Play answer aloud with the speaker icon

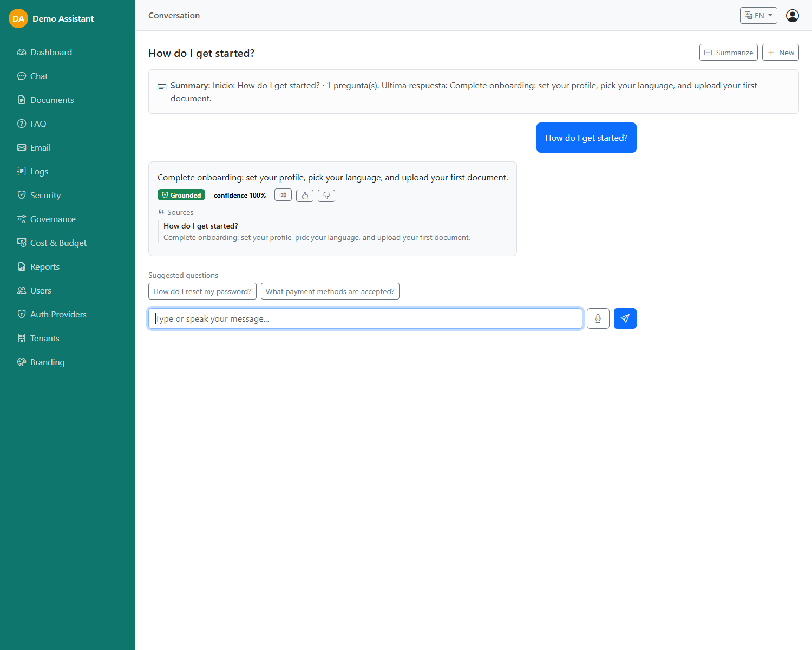(283, 195)
